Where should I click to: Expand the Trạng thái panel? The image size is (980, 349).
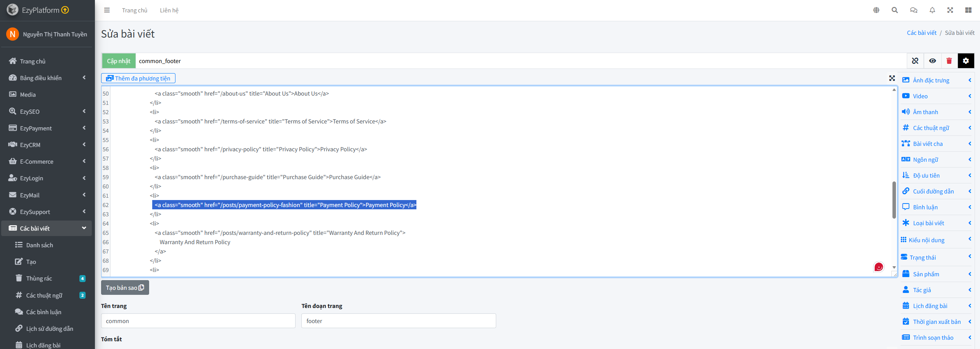[x=936, y=257]
